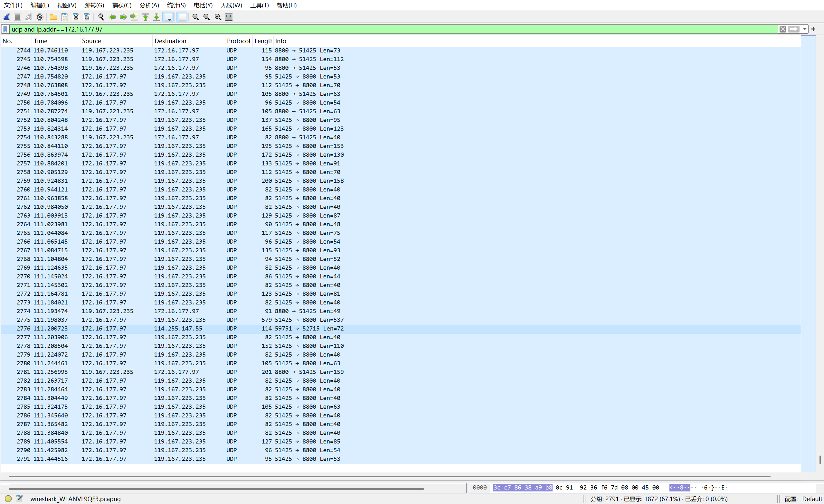
Task: Add a filter button with plus
Action: (813, 29)
